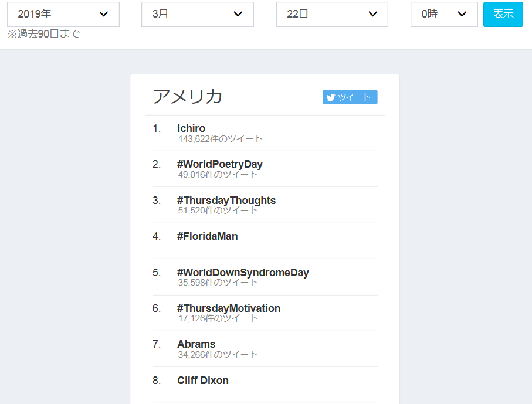Screen dimensions: 532x404
Task: Click the 34,266件のツイート count text
Action: [218, 354]
